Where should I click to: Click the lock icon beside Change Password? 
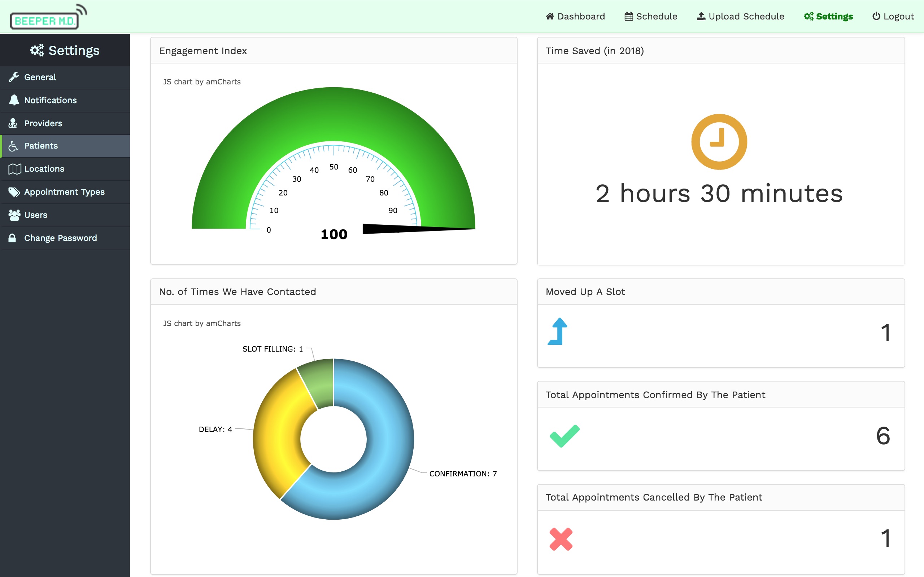pos(12,238)
